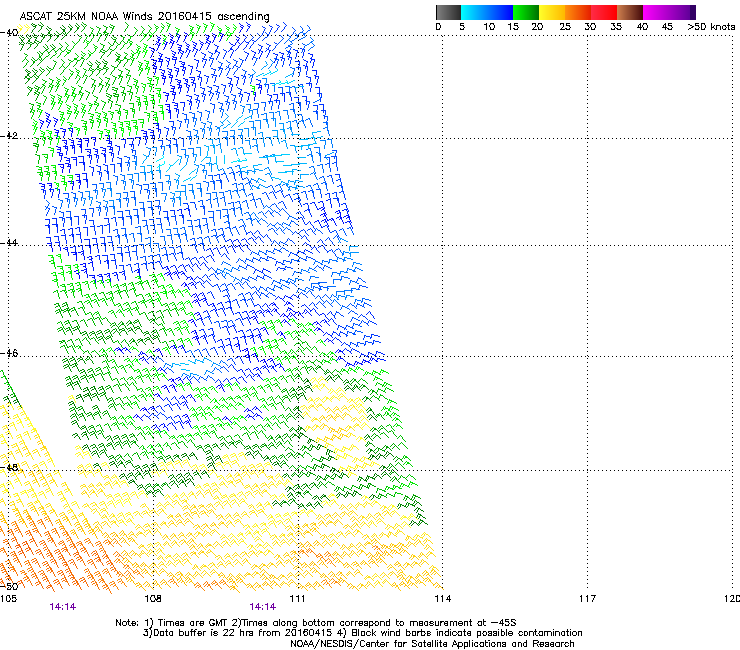
Task: Select the magenta 40-45 knots legend segment
Action: [x=656, y=12]
